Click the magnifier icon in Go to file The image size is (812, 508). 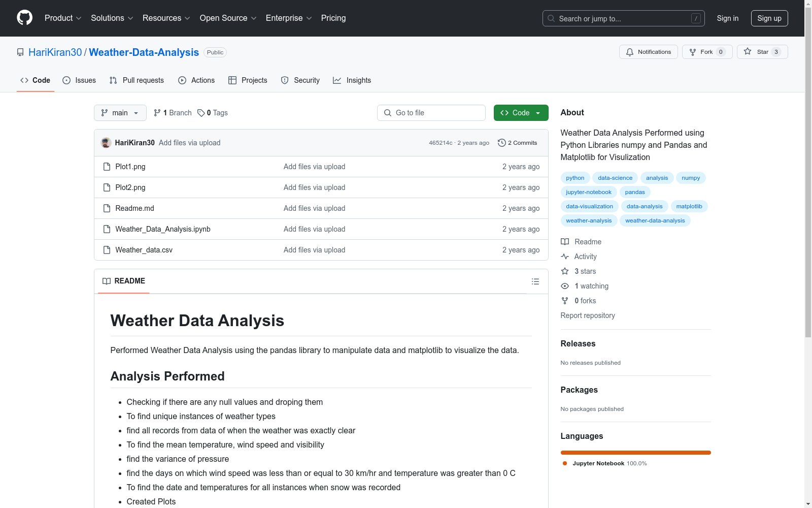(388, 113)
